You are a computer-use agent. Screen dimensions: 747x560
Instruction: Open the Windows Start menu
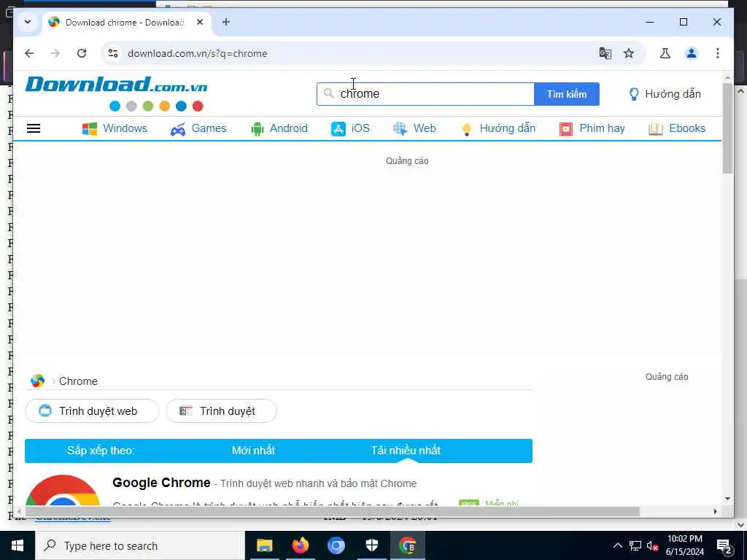pos(18,545)
